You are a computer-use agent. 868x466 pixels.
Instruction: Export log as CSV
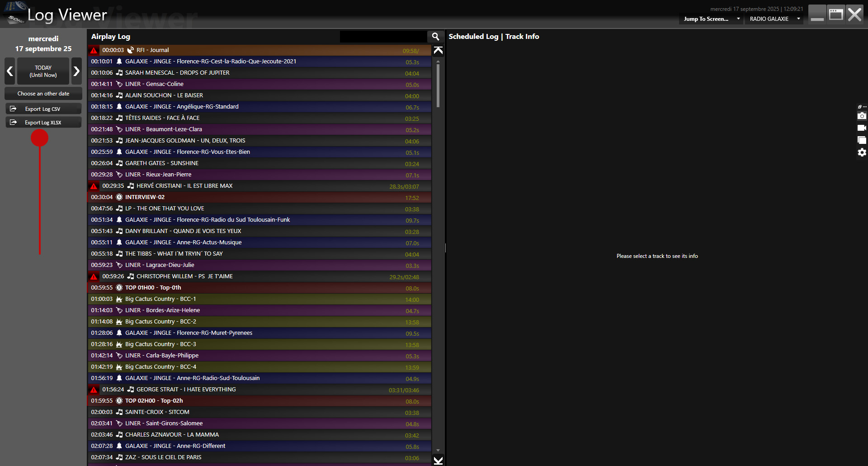click(43, 109)
